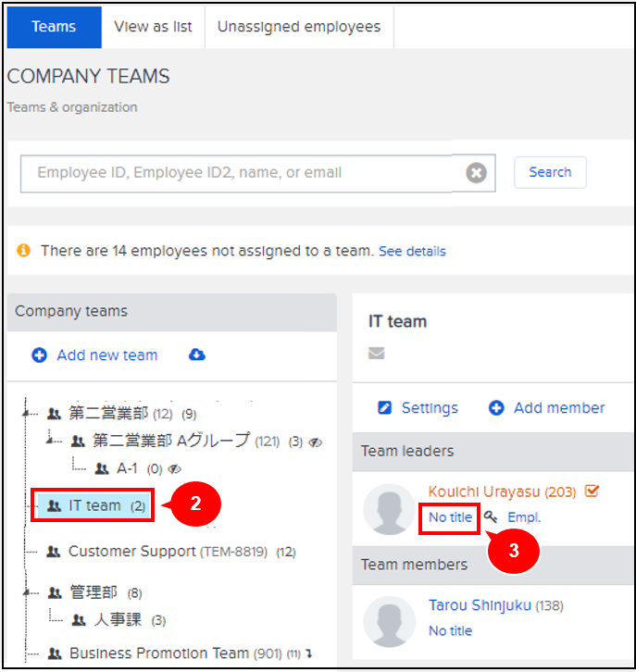Image resolution: width=636 pixels, height=672 pixels.
Task: Collapse the 管理部 tree node
Action: tap(27, 592)
